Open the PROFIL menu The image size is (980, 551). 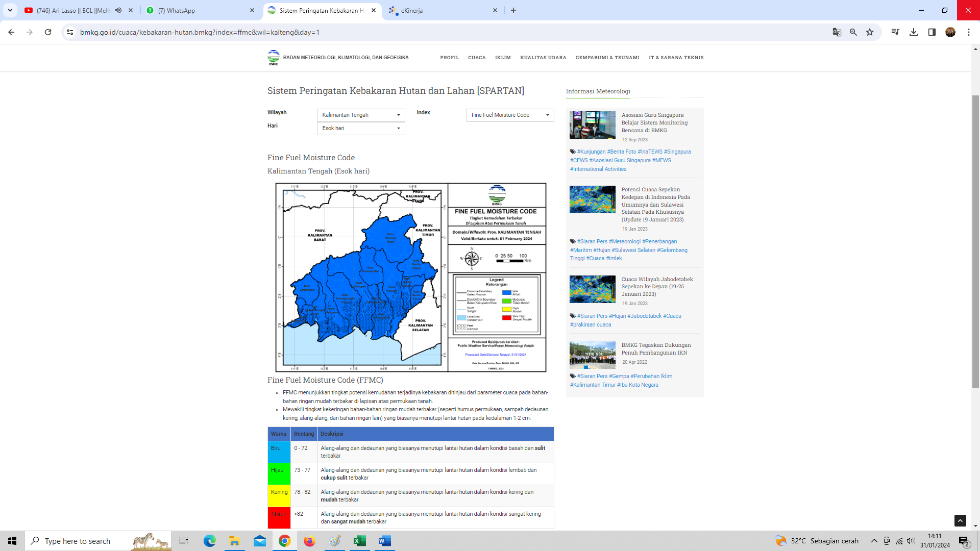(449, 58)
